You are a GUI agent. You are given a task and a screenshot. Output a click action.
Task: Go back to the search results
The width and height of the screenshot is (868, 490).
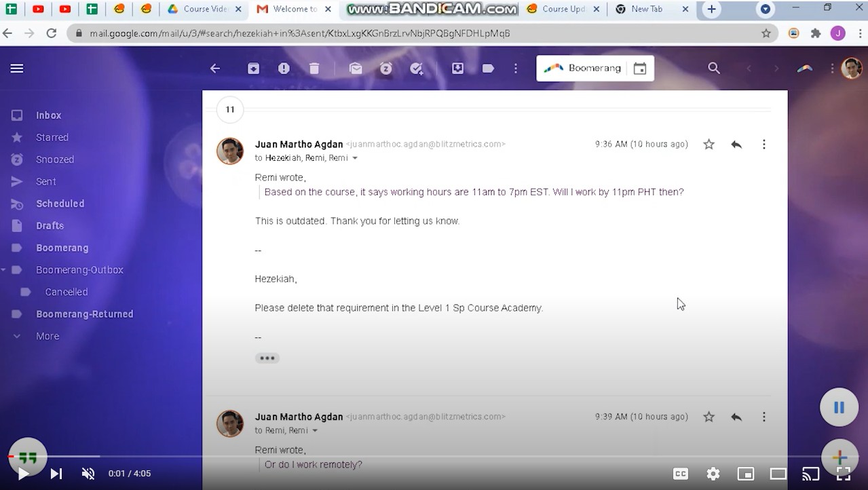[215, 69]
